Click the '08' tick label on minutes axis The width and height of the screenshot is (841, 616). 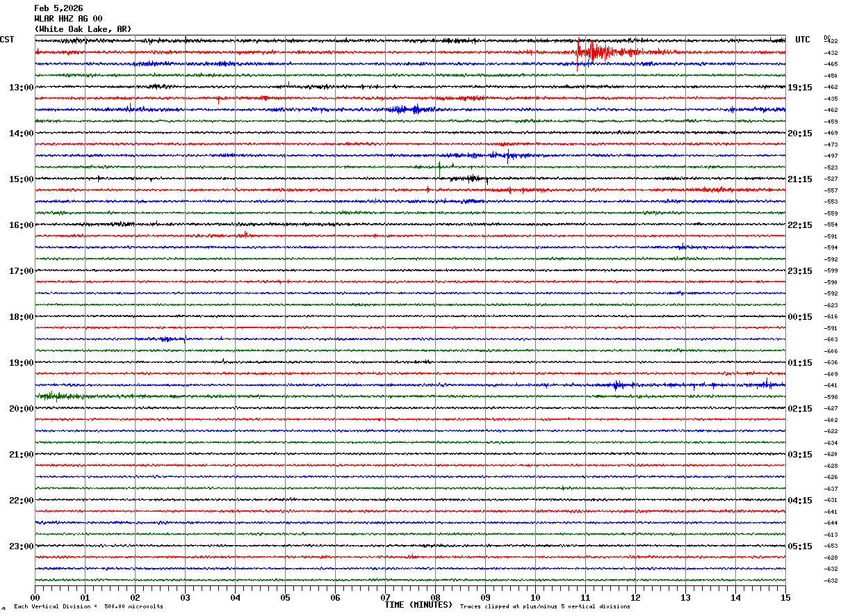(435, 597)
